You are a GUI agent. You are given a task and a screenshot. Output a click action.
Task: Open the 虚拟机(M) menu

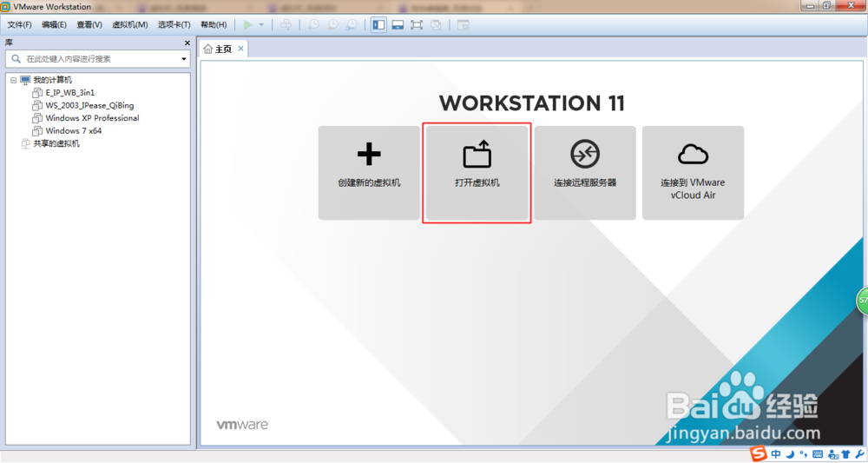pos(130,25)
